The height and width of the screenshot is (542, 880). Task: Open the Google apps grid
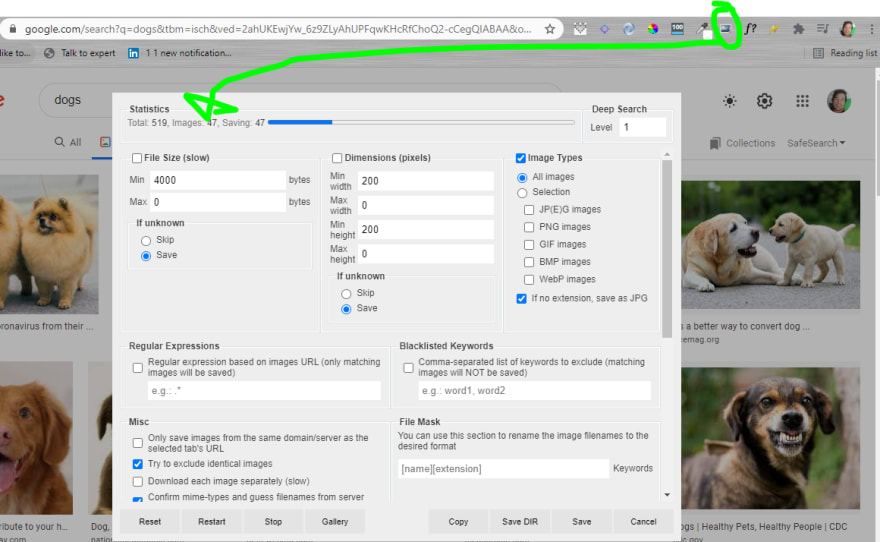coord(803,101)
